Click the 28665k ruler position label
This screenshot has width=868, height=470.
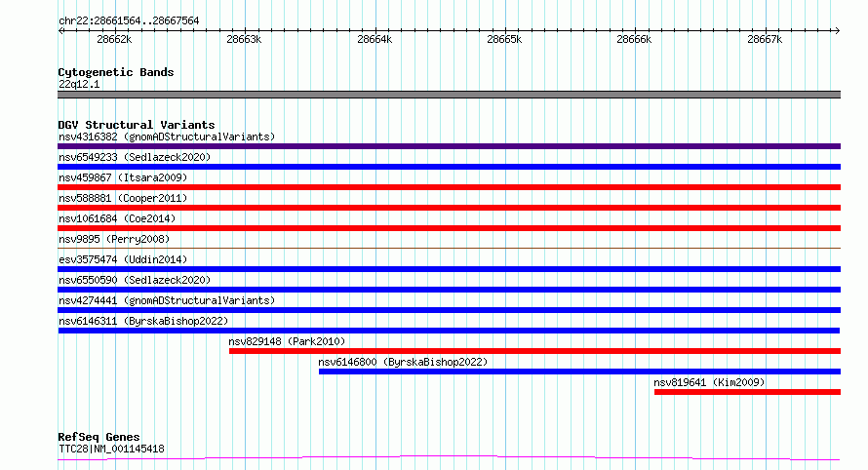[504, 40]
